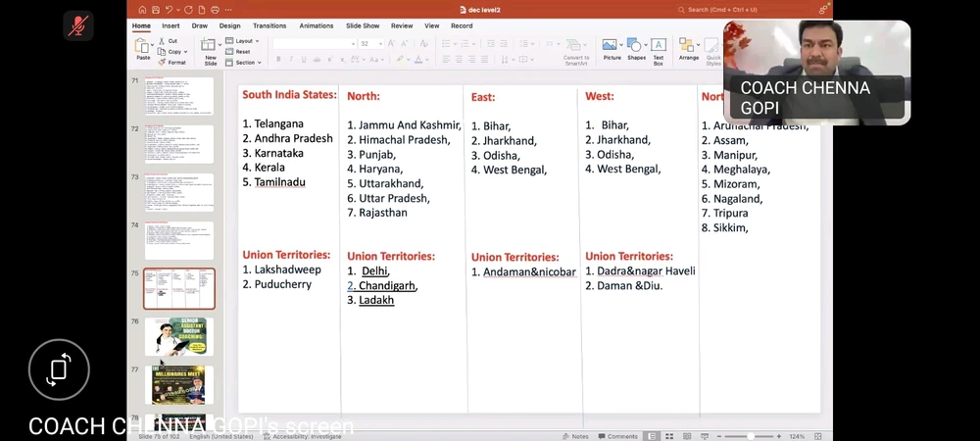Click the Reset slide button
980x441 pixels.
point(242,52)
